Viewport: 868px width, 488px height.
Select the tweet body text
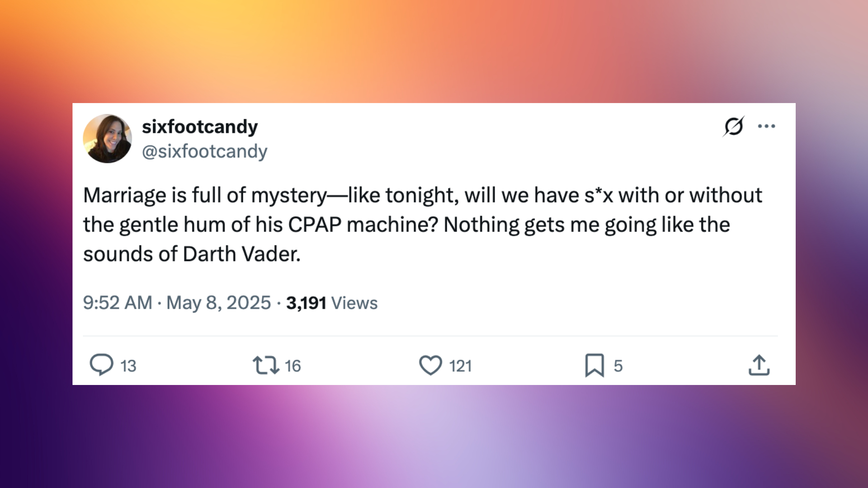[x=407, y=224]
